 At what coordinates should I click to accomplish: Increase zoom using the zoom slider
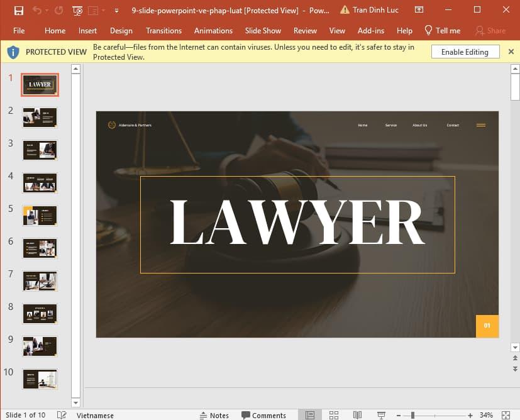pos(470,414)
